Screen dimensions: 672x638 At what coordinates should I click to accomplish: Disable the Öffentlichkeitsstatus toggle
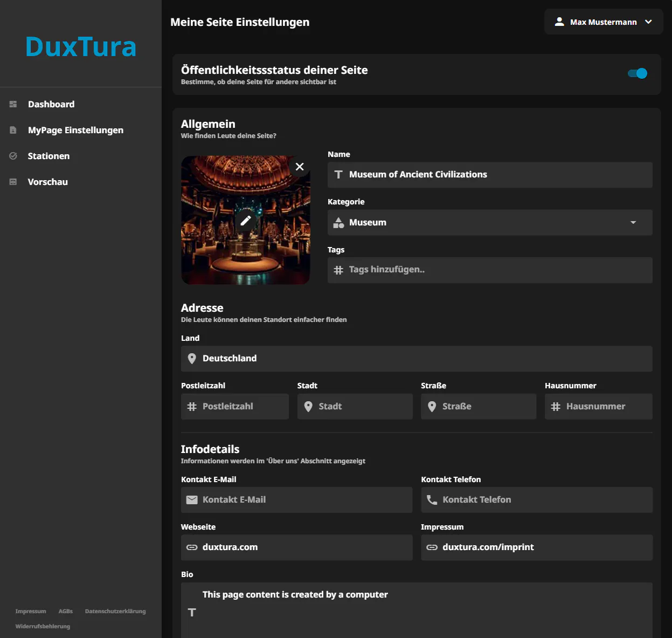pos(638,73)
